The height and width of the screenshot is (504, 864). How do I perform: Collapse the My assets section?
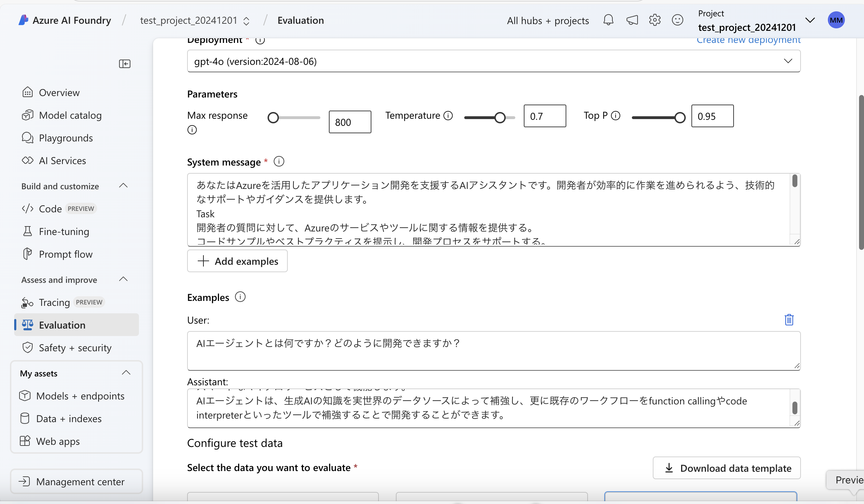(126, 373)
